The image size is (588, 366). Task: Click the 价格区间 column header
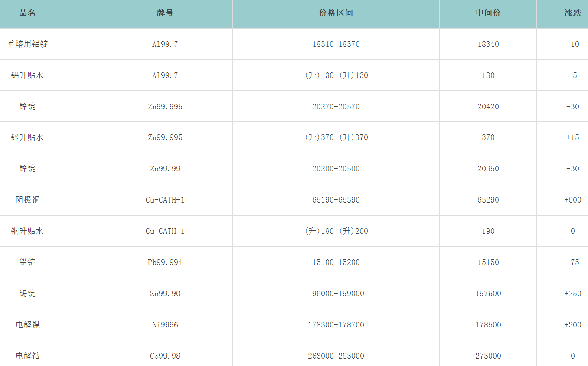(336, 13)
